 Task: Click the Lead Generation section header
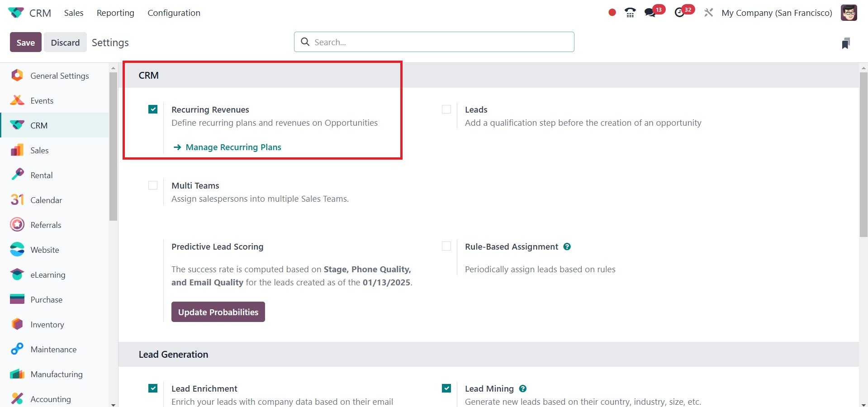point(173,354)
